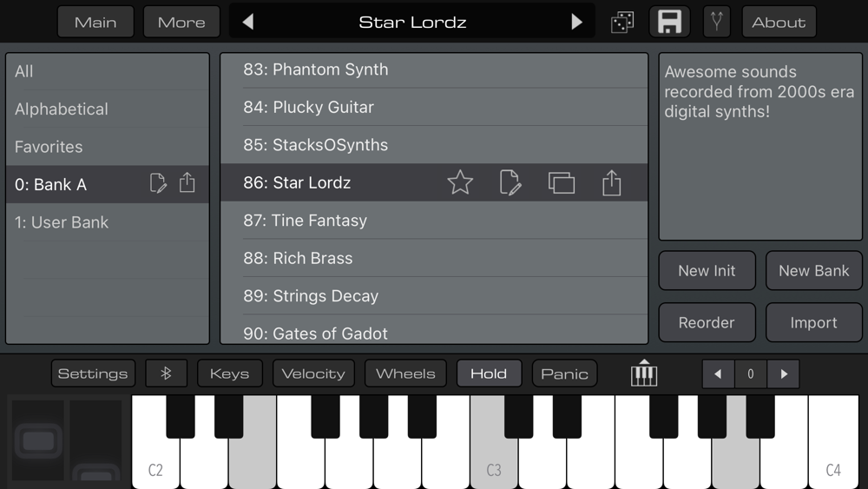The image size is (868, 489).
Task: Rename Bank A with the edit icon
Action: click(158, 182)
